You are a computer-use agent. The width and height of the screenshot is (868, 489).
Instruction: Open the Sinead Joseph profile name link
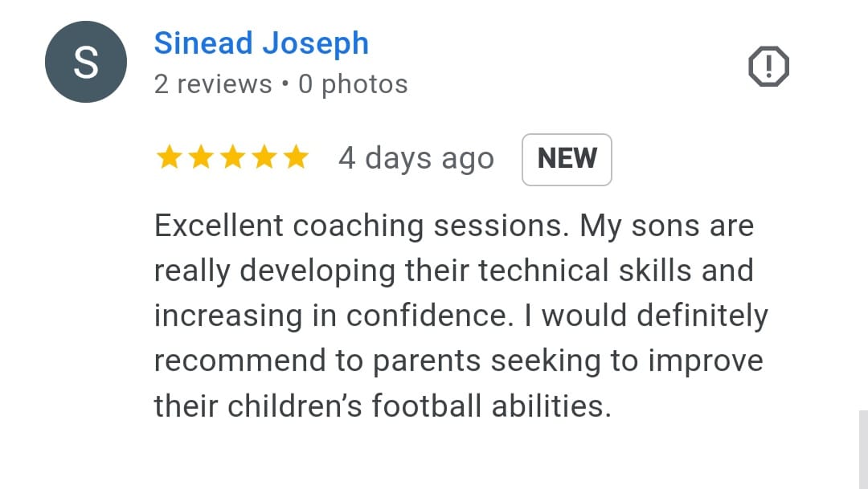(x=261, y=43)
